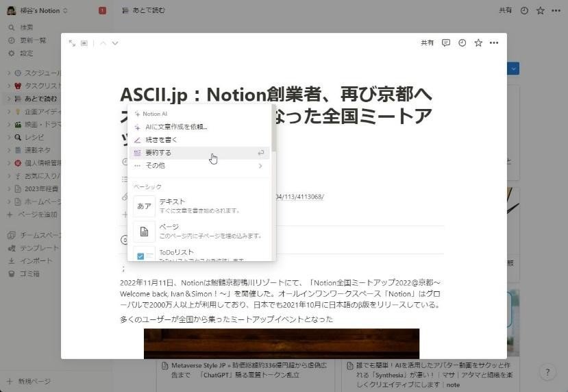Click paragraph starting 2022年11月11日
Screen dimensions: 568x392
click(281, 293)
